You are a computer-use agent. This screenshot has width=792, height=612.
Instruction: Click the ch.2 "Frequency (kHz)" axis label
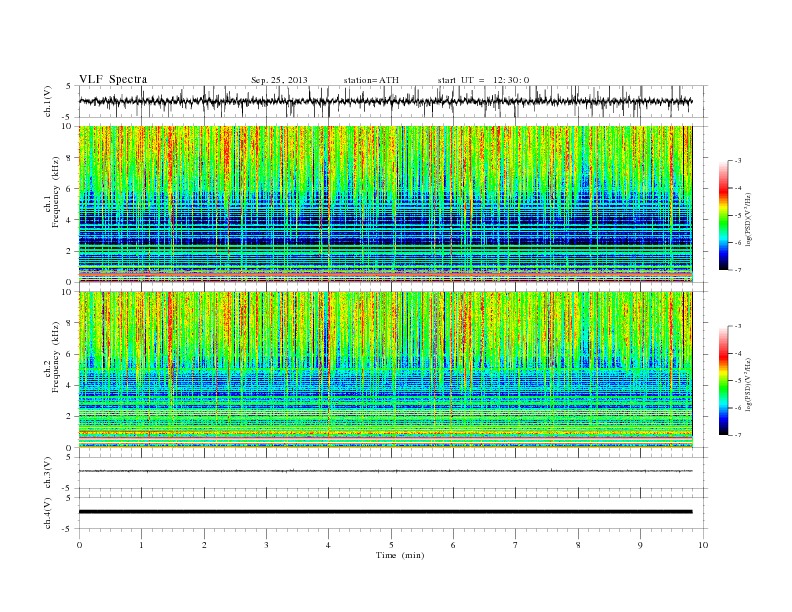click(56, 357)
